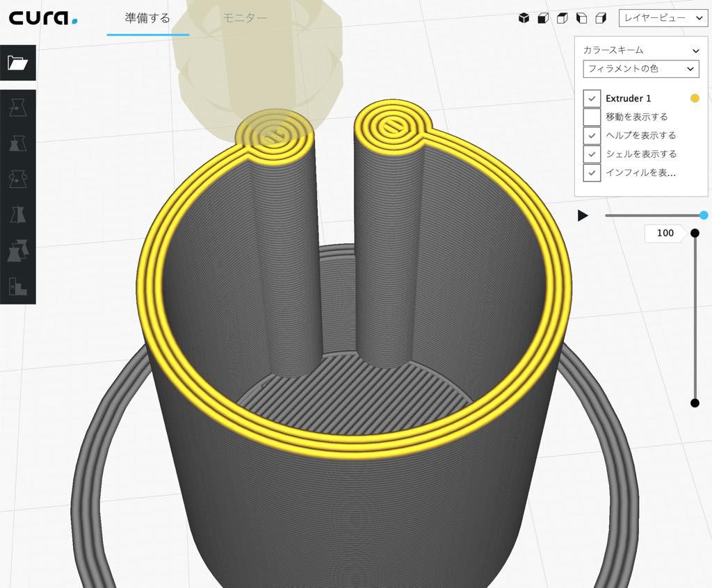Viewport: 712px width, 588px height.
Task: Select the Support Blocker tool
Action: pyautogui.click(x=17, y=286)
